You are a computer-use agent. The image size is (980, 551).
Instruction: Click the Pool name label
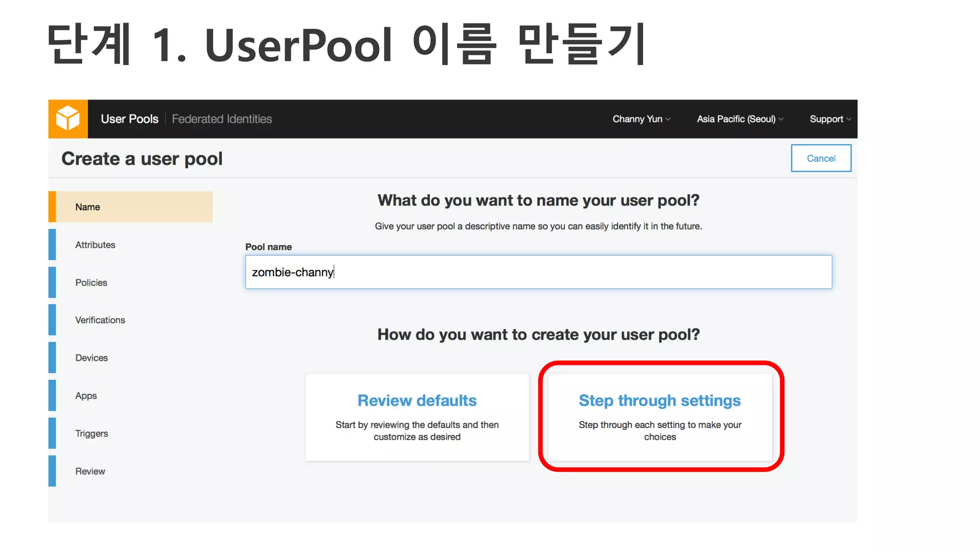pos(268,247)
